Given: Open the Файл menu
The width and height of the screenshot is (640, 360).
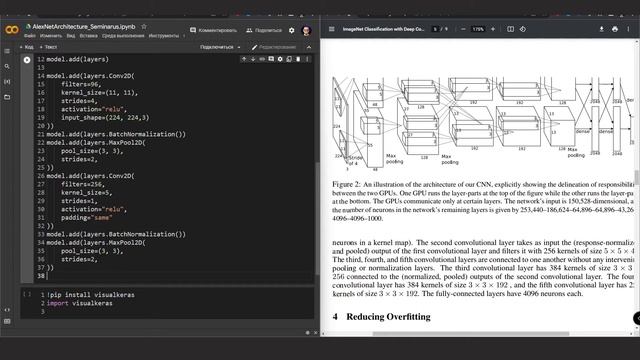Looking at the screenshot, I should click(30, 36).
